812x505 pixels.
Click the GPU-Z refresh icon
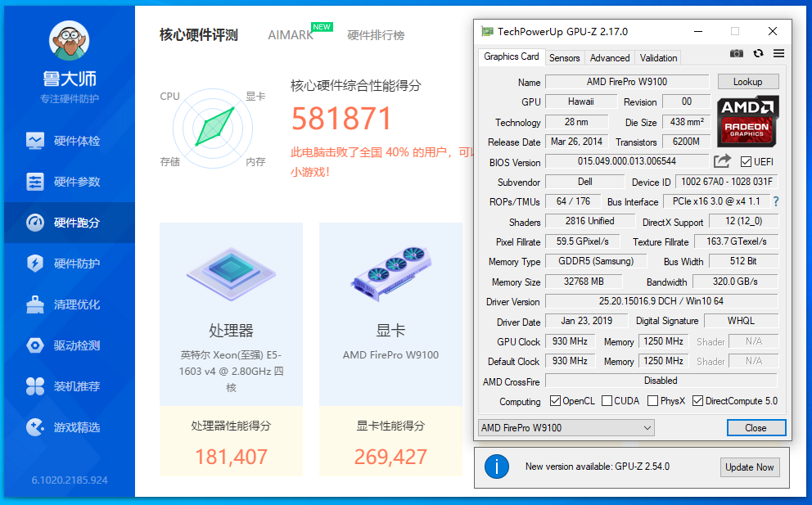[x=758, y=53]
